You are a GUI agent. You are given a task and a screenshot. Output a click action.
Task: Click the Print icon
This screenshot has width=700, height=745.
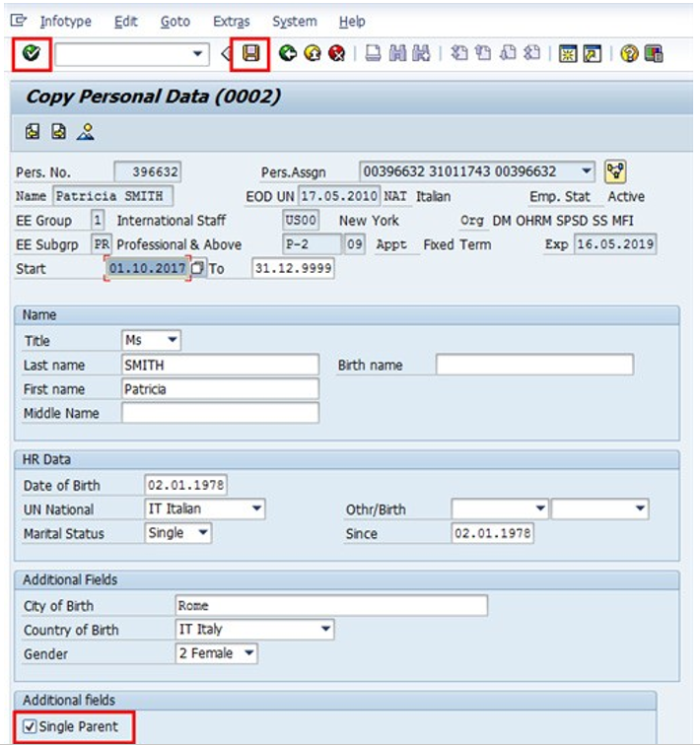pos(373,53)
